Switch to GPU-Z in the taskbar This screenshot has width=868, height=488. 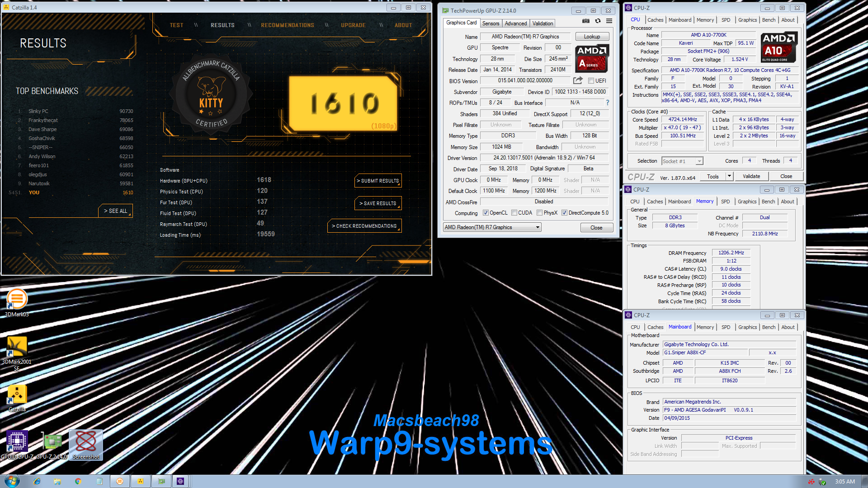point(161,481)
